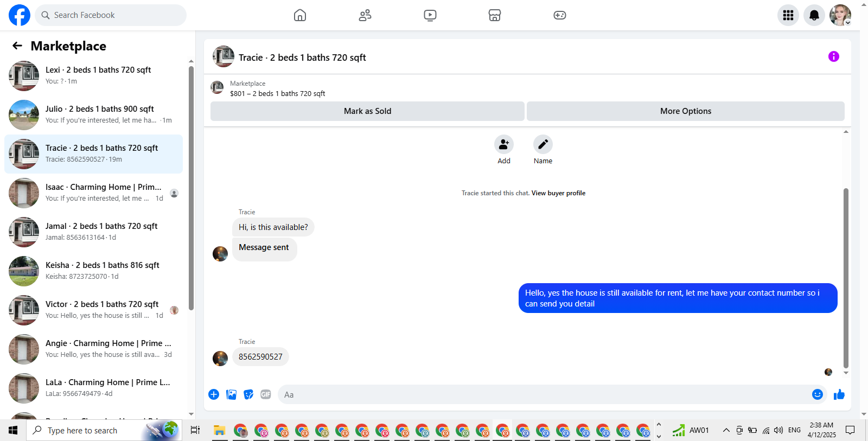Open the $801 Marketplace listing details row
Viewport: 868px width, 441px height.
pos(527,88)
